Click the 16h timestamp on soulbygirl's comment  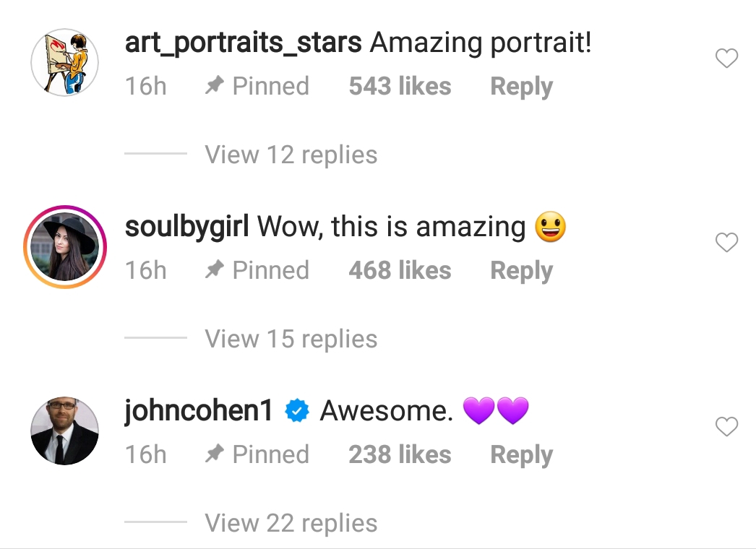click(x=145, y=270)
